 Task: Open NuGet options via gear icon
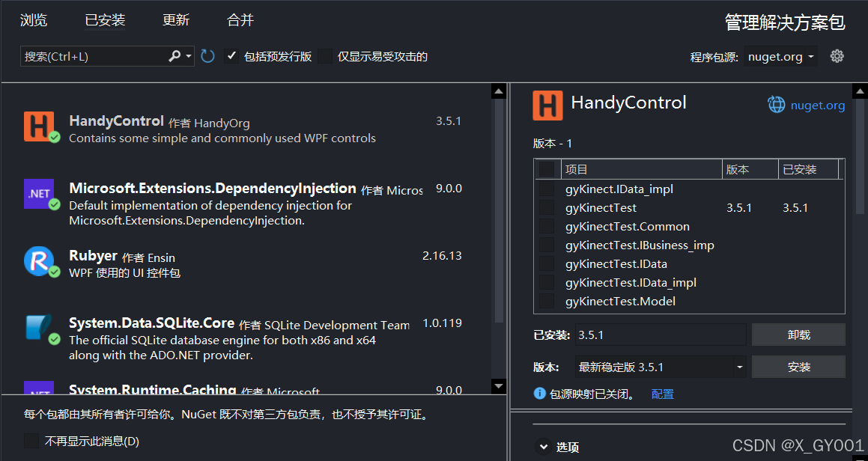pos(837,55)
